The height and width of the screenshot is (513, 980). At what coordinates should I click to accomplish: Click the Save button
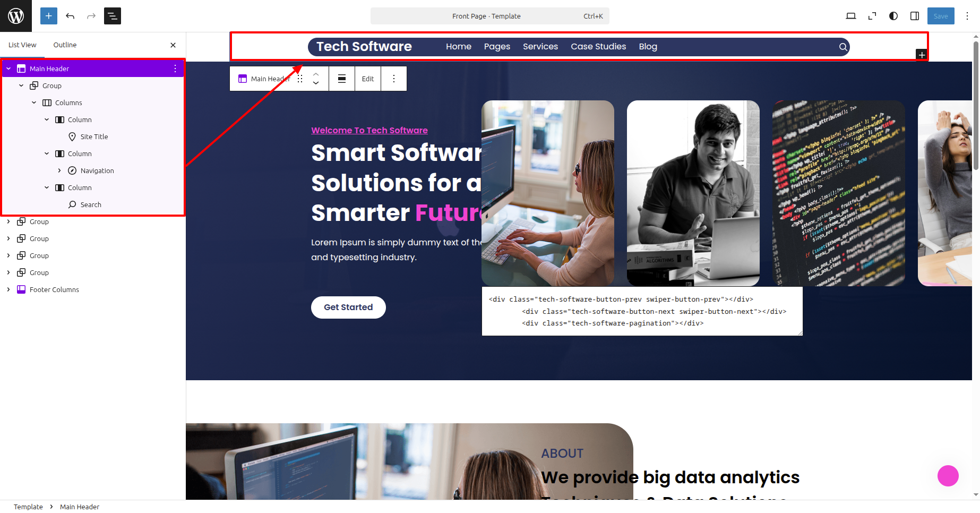pyautogui.click(x=941, y=16)
